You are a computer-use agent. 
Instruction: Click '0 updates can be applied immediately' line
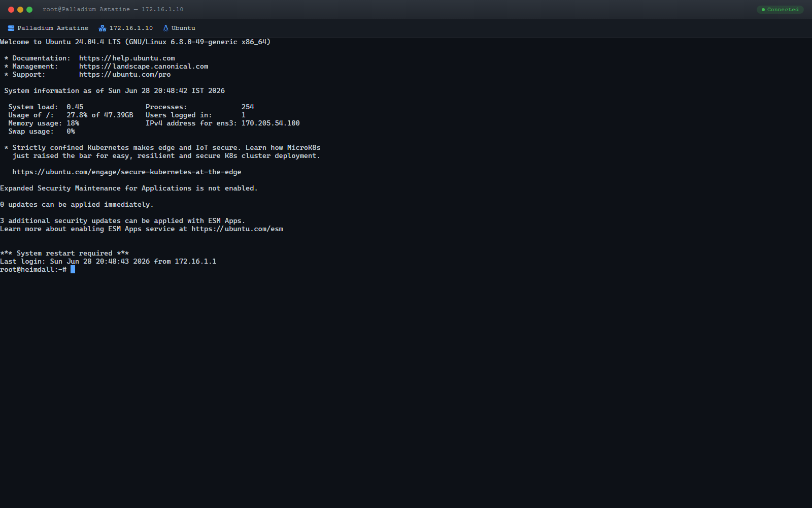[77, 205]
